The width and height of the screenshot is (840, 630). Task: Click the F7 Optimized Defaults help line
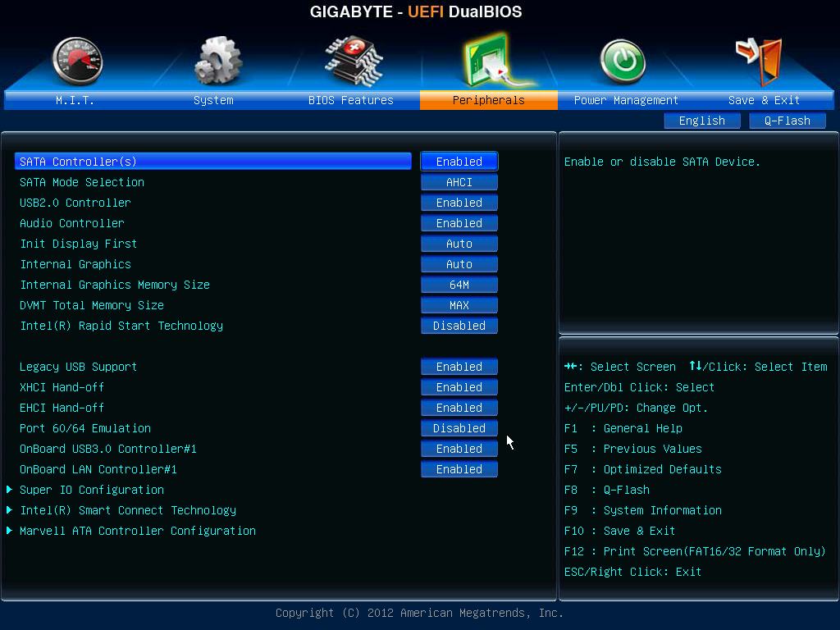643,469
